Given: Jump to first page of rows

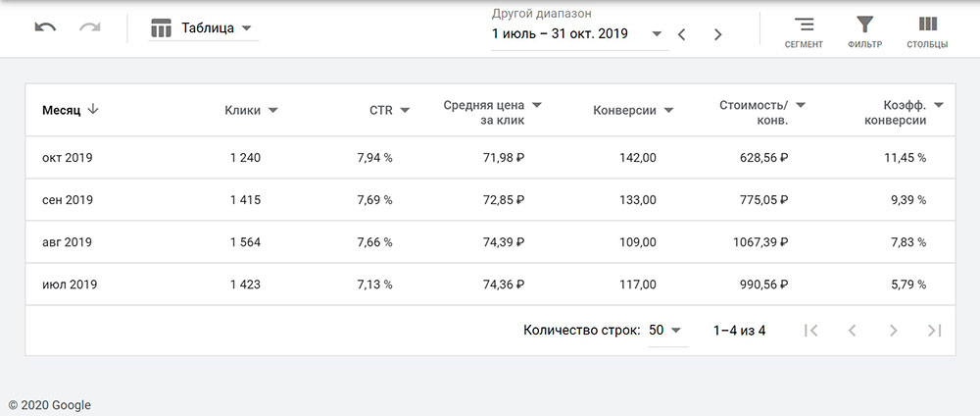Looking at the screenshot, I should (810, 331).
